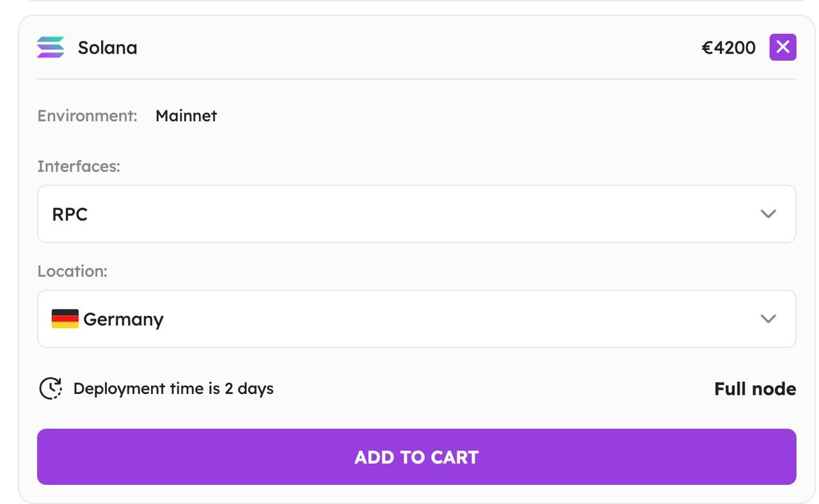Remove Solana node with purple X button

pos(783,47)
